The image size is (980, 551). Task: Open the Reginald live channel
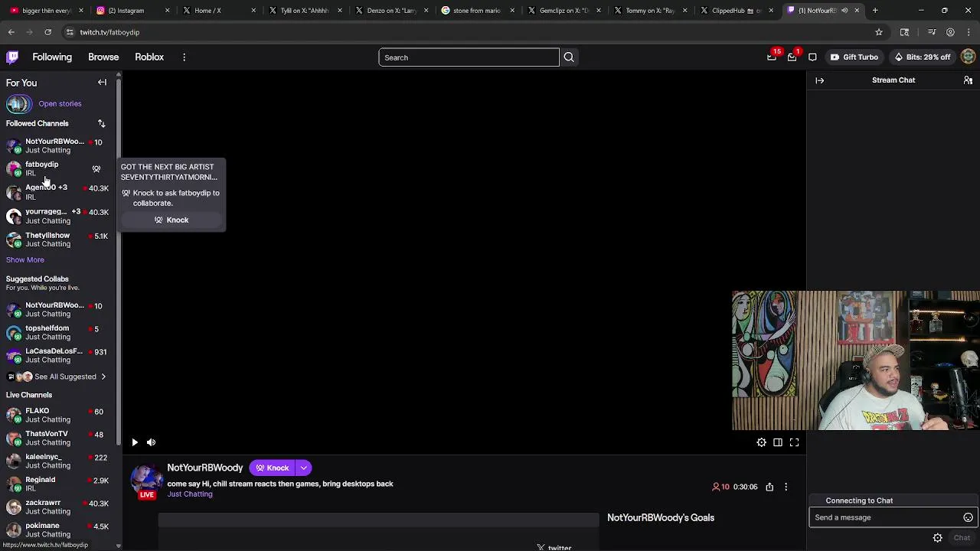coord(57,484)
